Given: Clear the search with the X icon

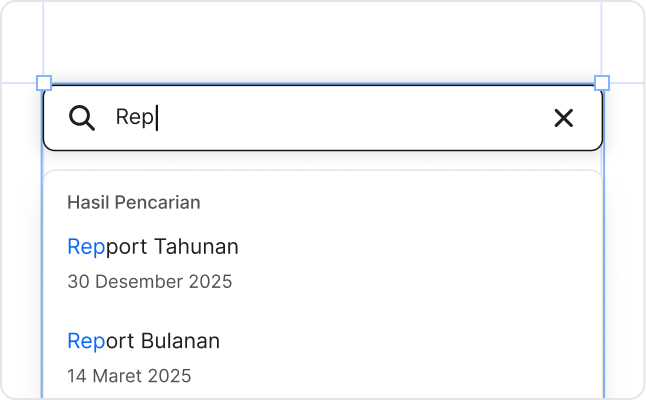Looking at the screenshot, I should pyautogui.click(x=564, y=118).
